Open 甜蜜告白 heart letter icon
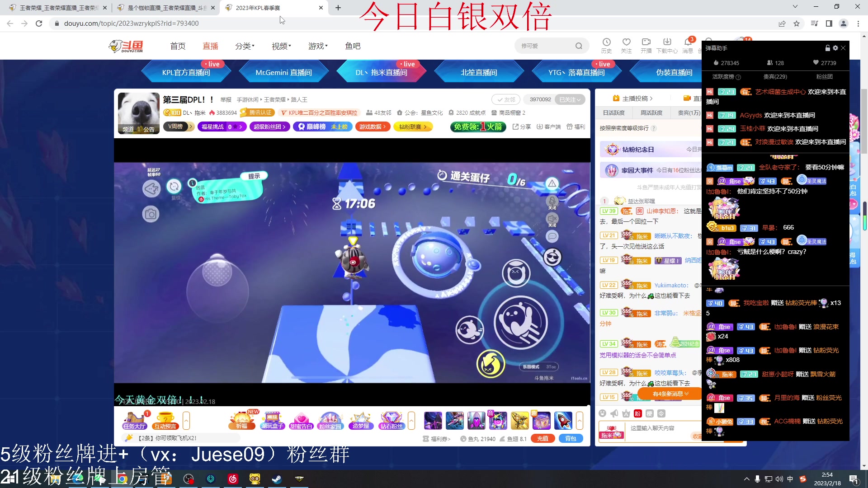Viewport: 868px width, 488px height. coord(302,421)
